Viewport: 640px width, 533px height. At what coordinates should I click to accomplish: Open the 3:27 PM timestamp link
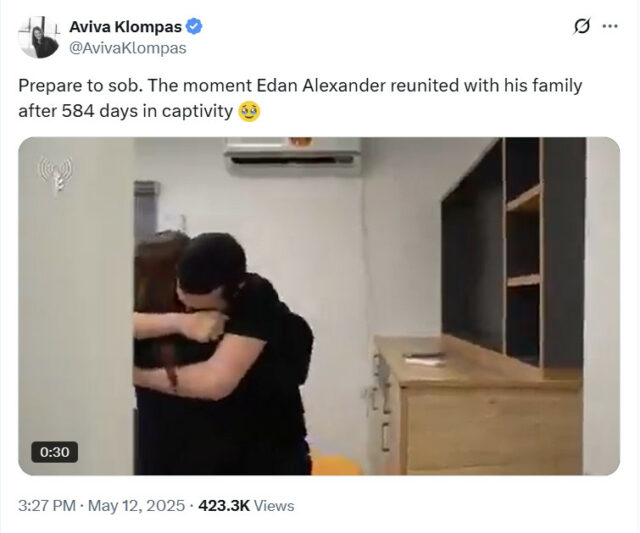tap(47, 506)
